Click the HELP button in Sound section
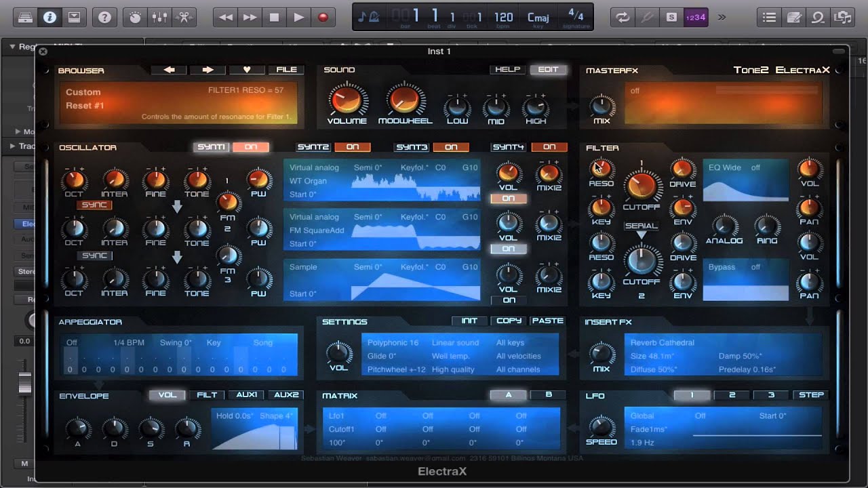 click(508, 70)
